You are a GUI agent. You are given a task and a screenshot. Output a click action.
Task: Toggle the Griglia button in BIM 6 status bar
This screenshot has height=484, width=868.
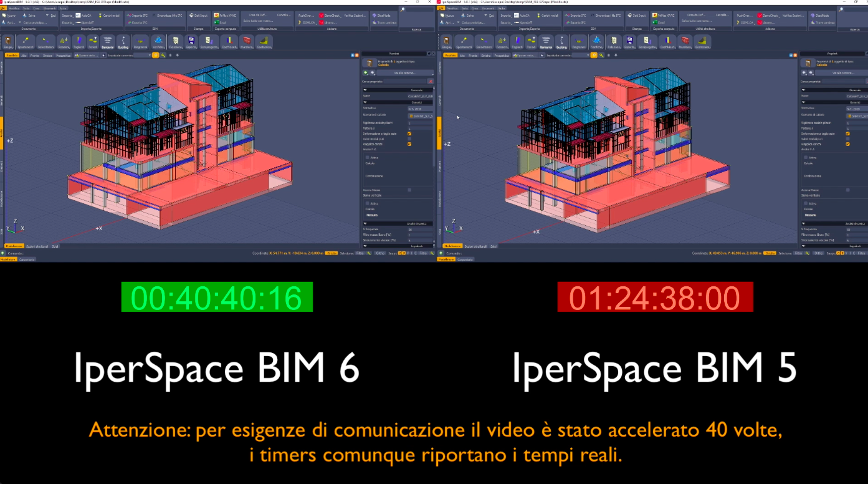331,253
